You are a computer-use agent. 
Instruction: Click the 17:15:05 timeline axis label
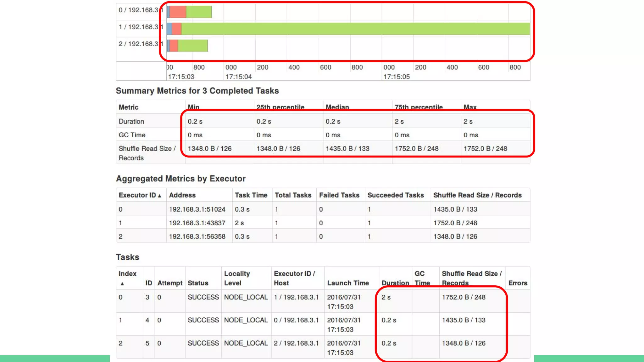397,77
